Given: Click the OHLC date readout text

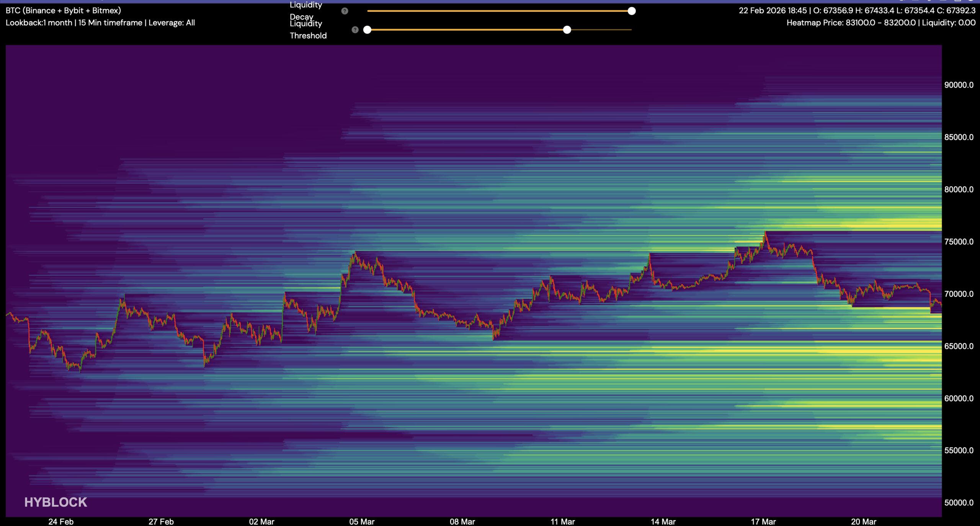Looking at the screenshot, I should pos(857,10).
